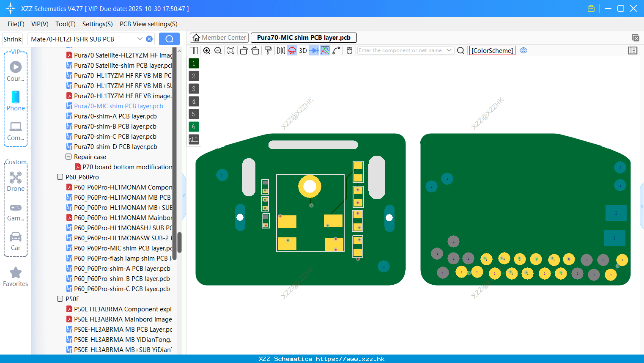644x363 pixels.
Task: Open the component name dropdown arrow
Action: [449, 50]
